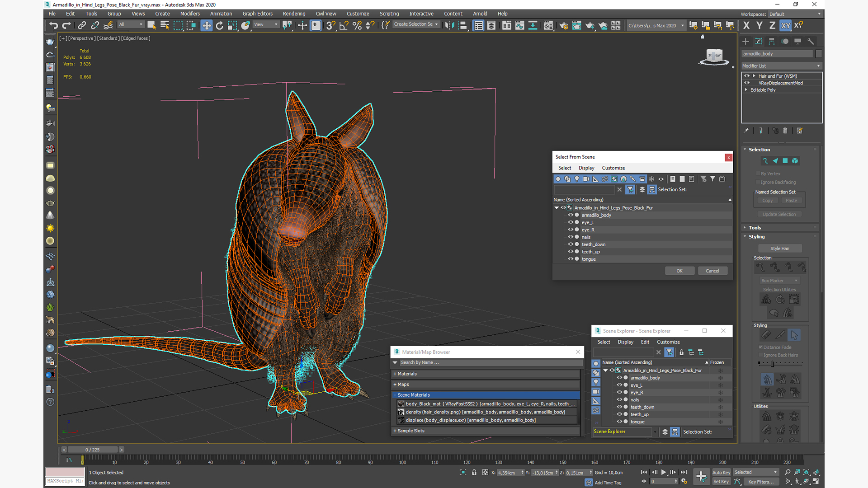
Task: Open the Scripting menu
Action: tap(389, 14)
